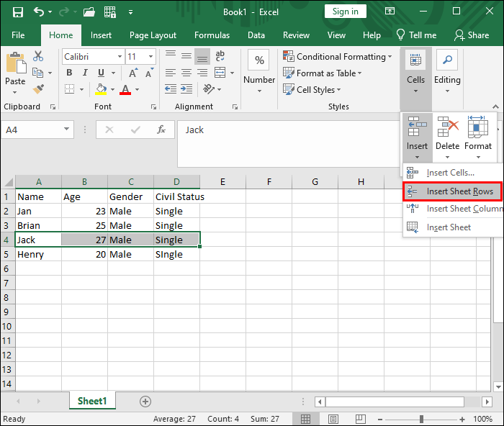
Task: Add a new sheet with plus icon
Action: (145, 401)
